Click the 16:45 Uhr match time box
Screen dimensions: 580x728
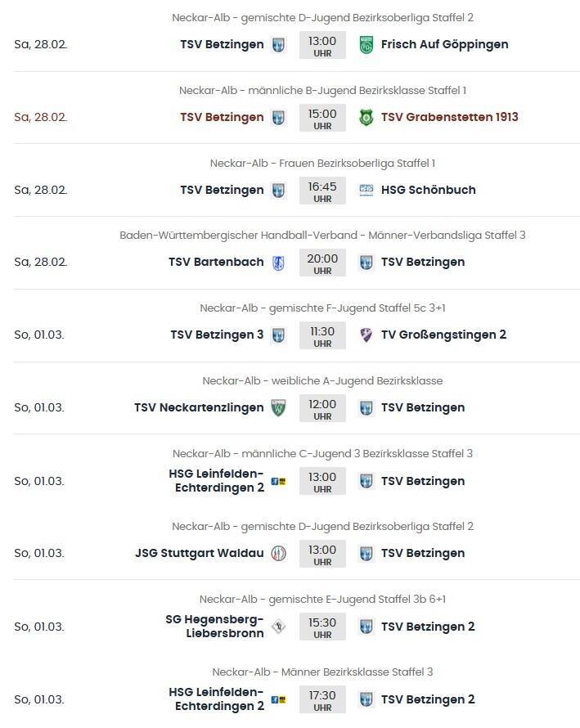click(x=322, y=190)
